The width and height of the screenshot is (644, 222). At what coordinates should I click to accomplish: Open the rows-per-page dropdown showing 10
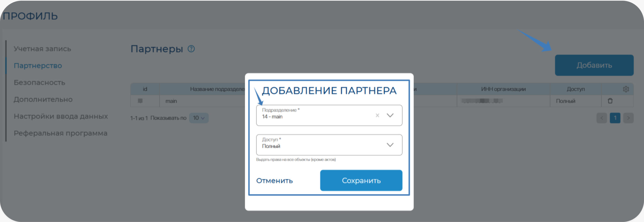(199, 118)
